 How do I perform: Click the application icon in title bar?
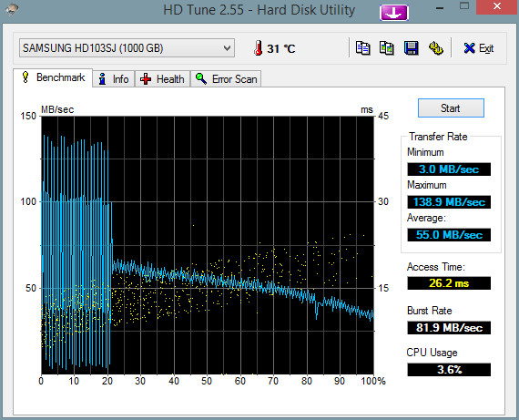pyautogui.click(x=11, y=10)
